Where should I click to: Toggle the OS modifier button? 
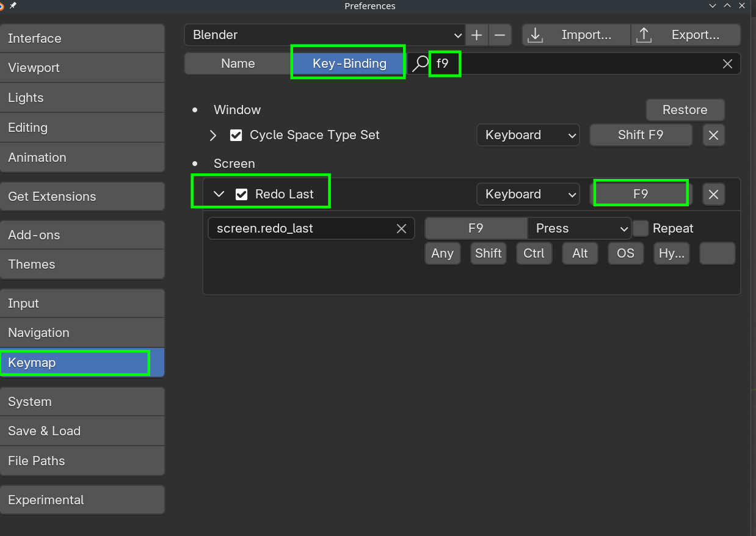(x=626, y=253)
